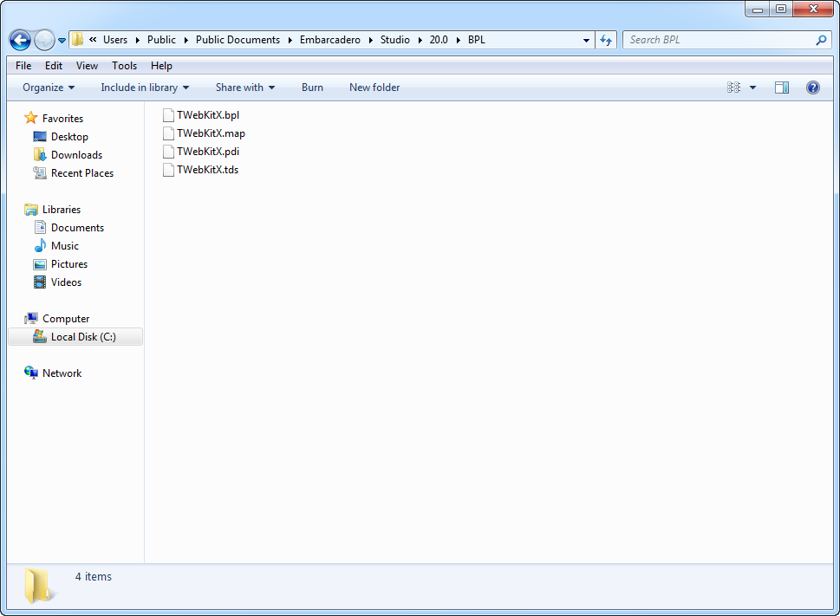Expand the arrow after Public in breadcrumb
Image resolution: width=840 pixels, height=616 pixels.
point(186,40)
